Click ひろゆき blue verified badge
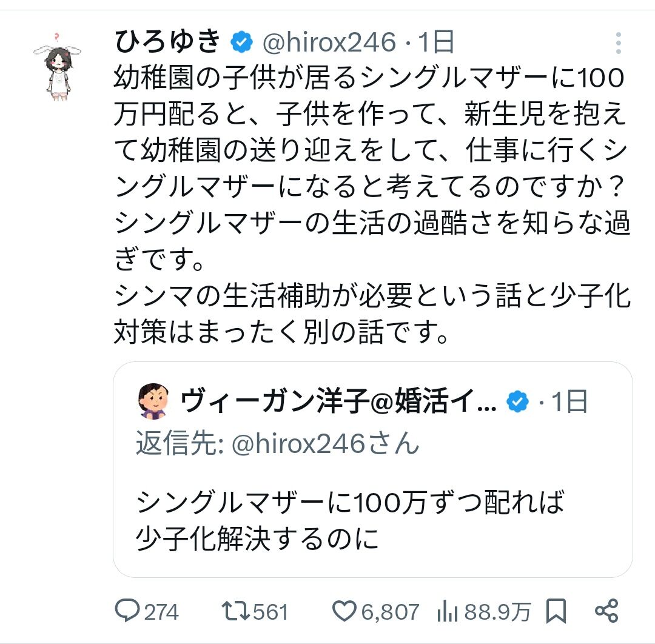The width and height of the screenshot is (655, 644). [241, 42]
